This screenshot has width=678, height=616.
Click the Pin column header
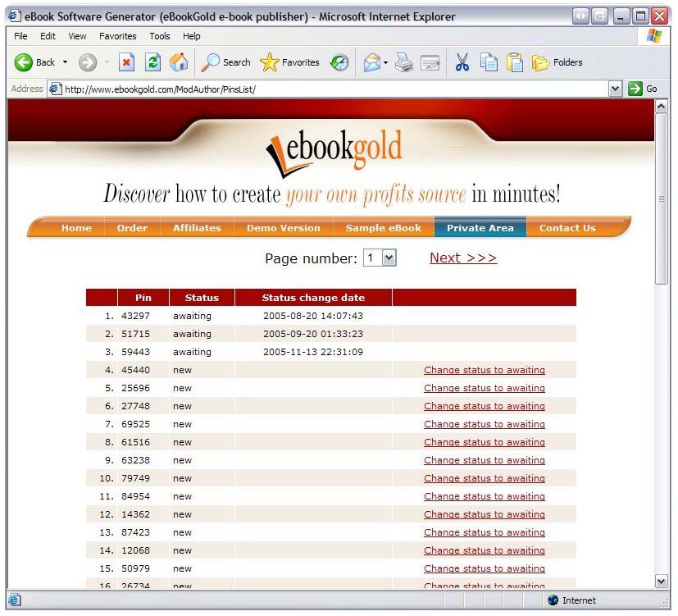pyautogui.click(x=143, y=298)
